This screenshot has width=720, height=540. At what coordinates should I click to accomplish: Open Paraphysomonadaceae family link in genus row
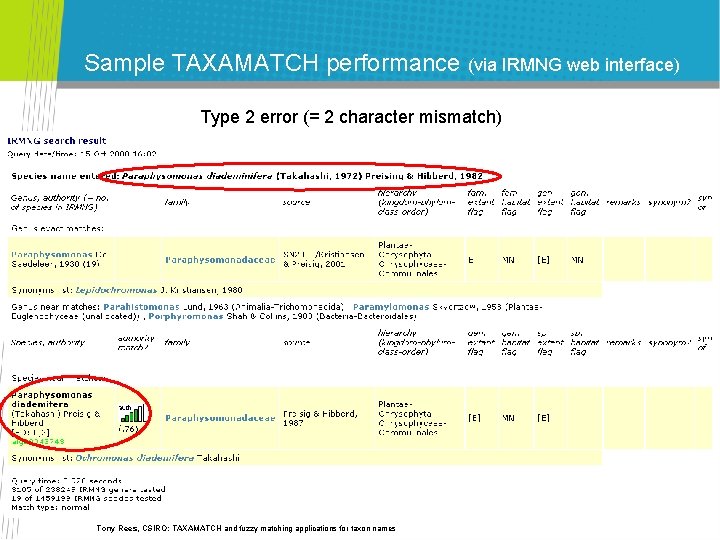coord(220,260)
